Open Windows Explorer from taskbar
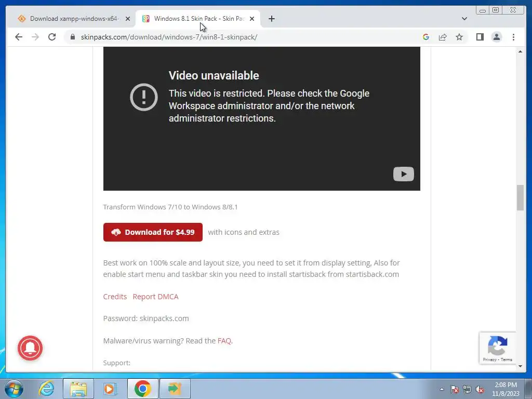The width and height of the screenshot is (532, 399). click(x=78, y=389)
